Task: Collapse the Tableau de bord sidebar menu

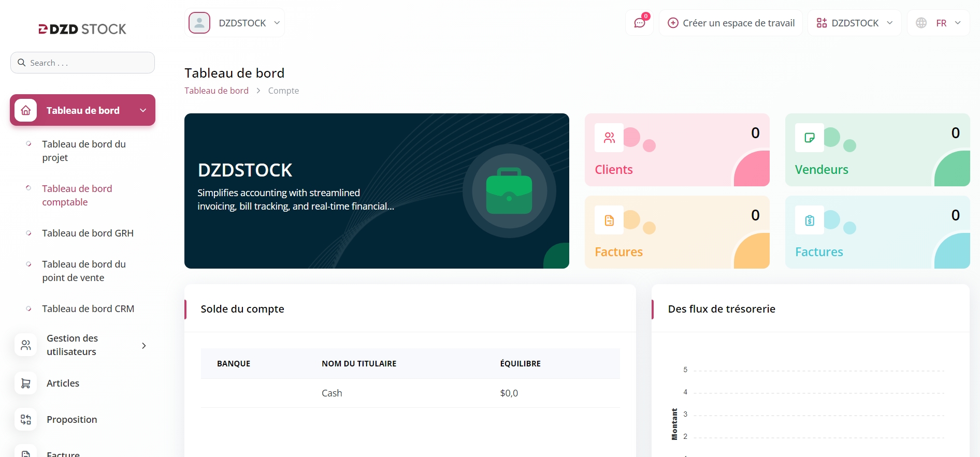Action: [143, 110]
